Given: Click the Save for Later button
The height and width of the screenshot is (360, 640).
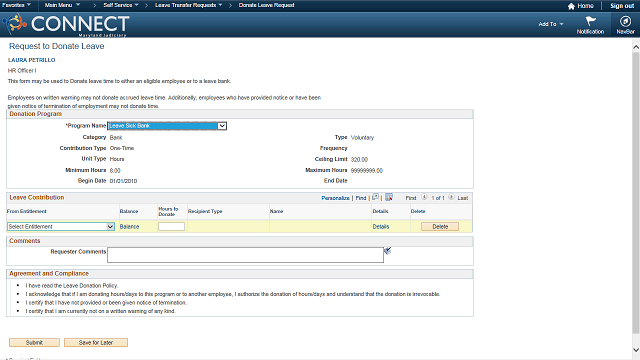Looking at the screenshot, I should pyautogui.click(x=96, y=342).
